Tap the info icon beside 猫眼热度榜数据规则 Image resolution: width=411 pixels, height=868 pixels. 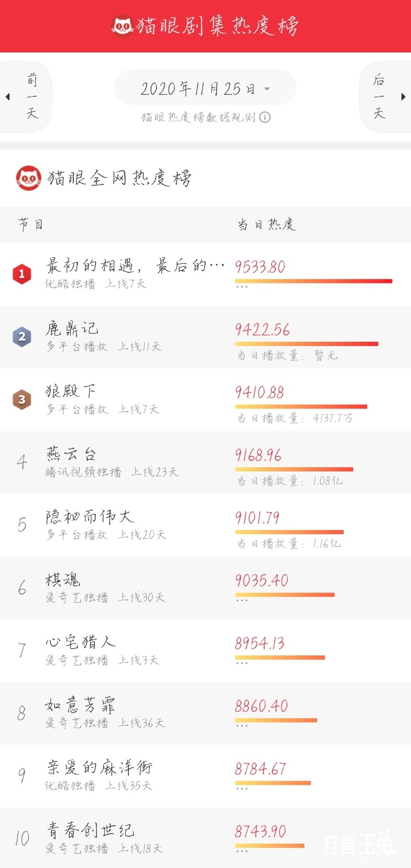point(265,117)
